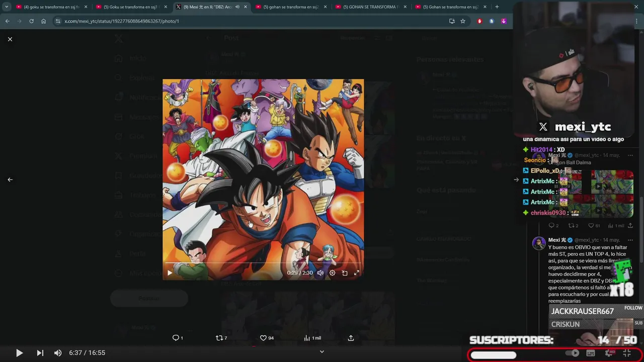Expand the chevron below the video center
The height and width of the screenshot is (362, 644).
click(322, 351)
